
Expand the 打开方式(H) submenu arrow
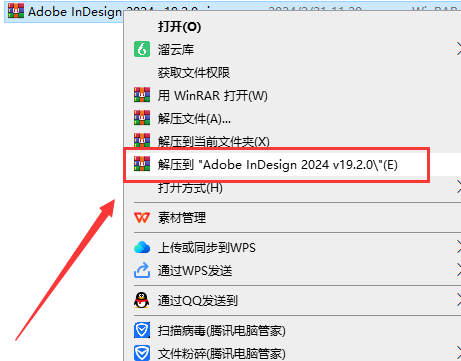pos(459,188)
